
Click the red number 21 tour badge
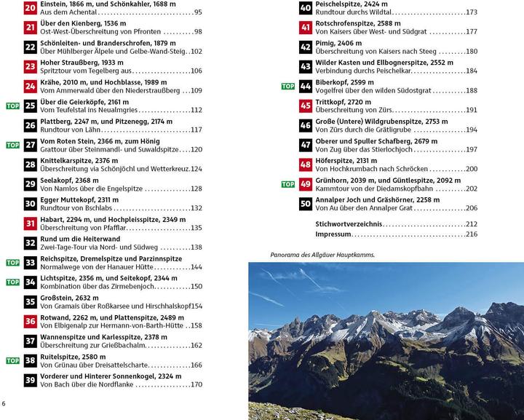(x=30, y=28)
